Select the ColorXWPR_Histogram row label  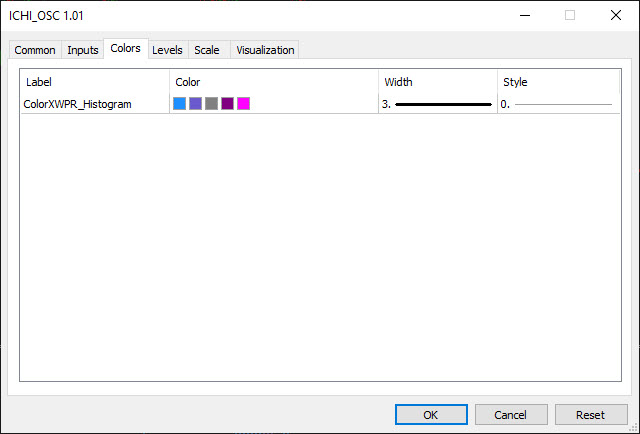pos(78,103)
